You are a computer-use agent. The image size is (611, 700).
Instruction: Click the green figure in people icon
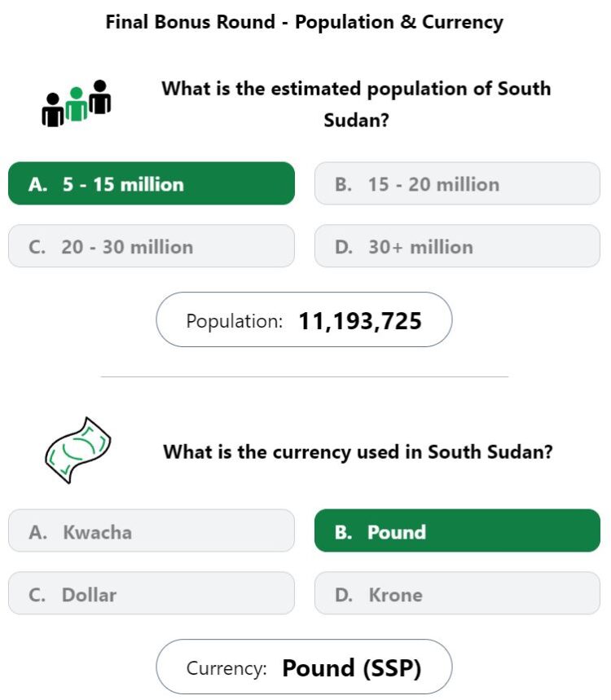click(77, 104)
